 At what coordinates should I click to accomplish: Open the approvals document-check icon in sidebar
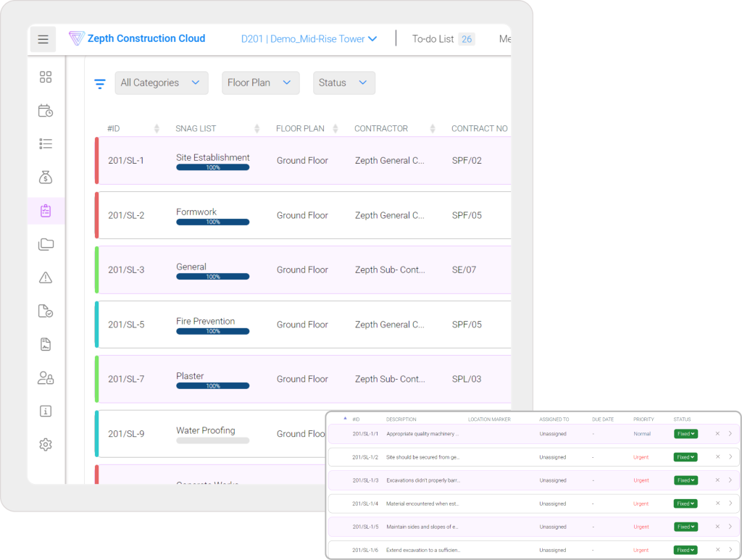(46, 311)
